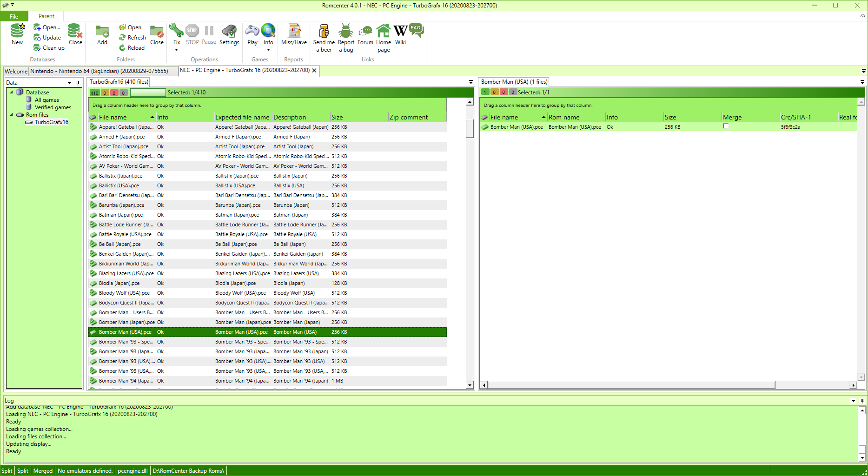Pin the Data panel
868x476 pixels.
point(78,83)
